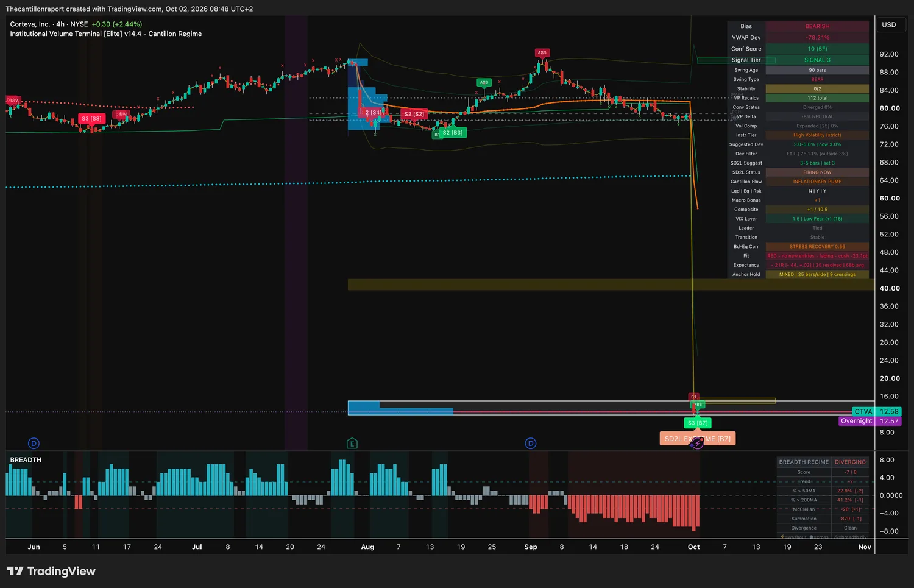Click the DIVERGING breadth regime value
Screen dimensions: 914x588
[850, 462]
